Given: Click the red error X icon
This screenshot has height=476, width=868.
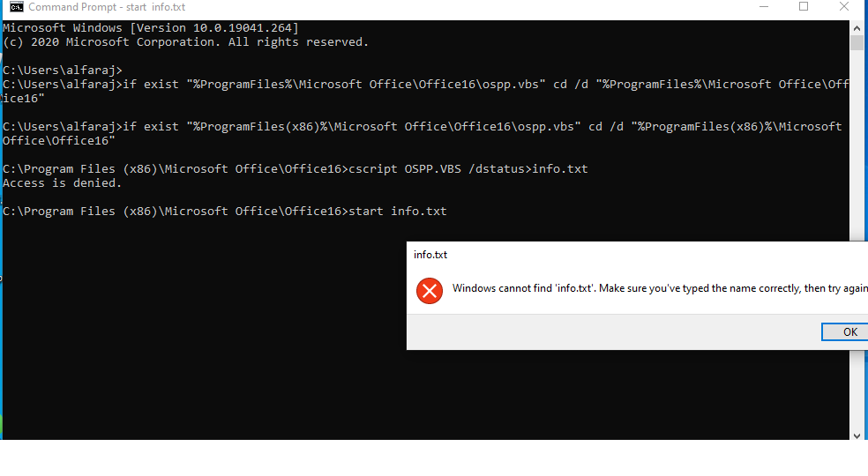Looking at the screenshot, I should point(430,291).
